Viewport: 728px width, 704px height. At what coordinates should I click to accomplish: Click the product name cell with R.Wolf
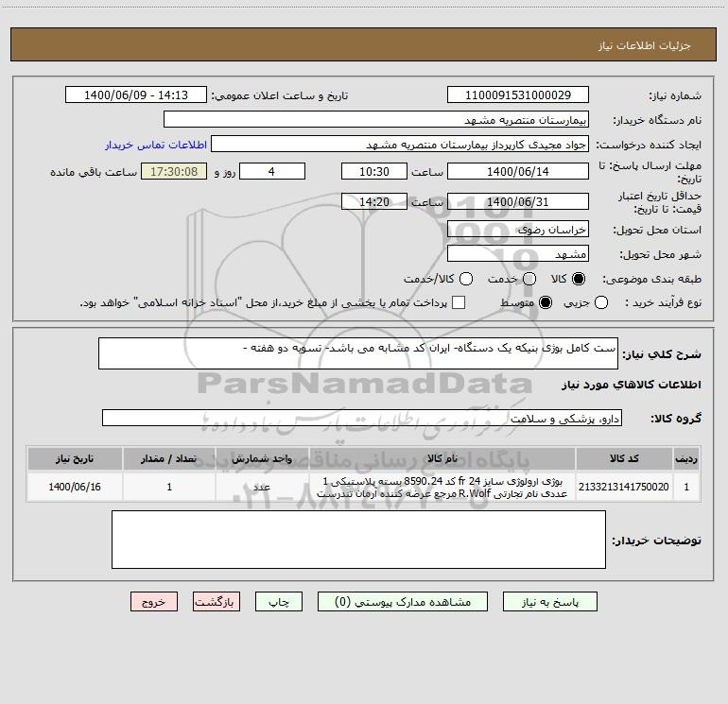pos(442,487)
